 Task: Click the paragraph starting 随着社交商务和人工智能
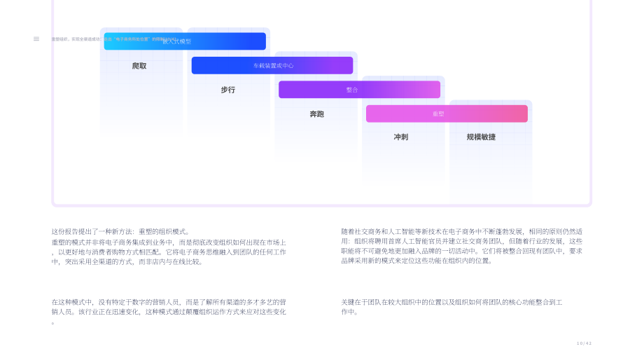click(461, 246)
